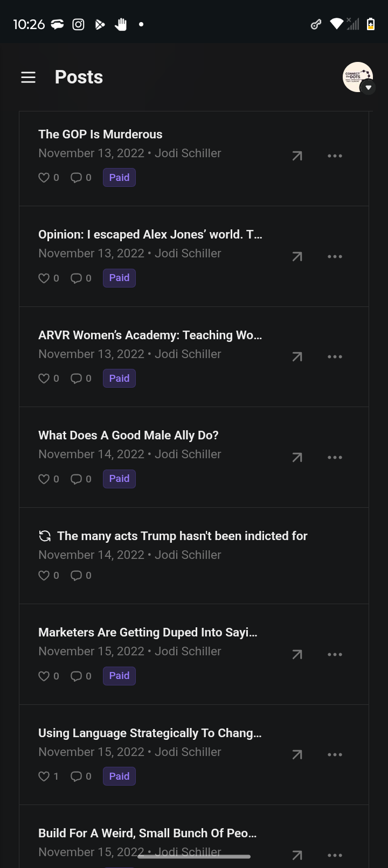The image size is (388, 868).
Task: Click comment icon on The GOP Is Murderous
Action: pyautogui.click(x=76, y=178)
